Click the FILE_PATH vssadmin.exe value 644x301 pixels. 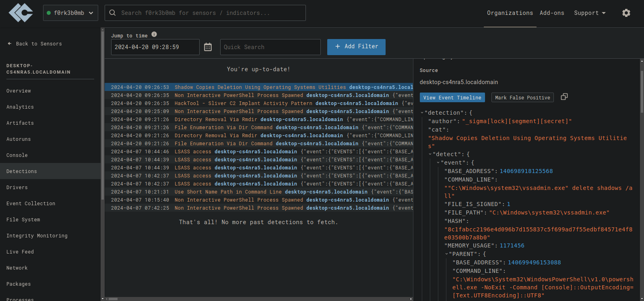click(x=549, y=212)
